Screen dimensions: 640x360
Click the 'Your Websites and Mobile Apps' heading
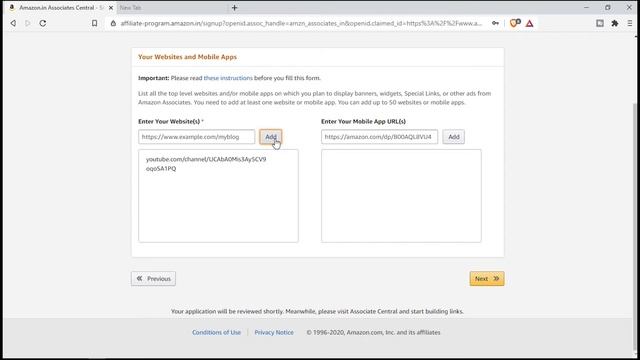click(187, 57)
